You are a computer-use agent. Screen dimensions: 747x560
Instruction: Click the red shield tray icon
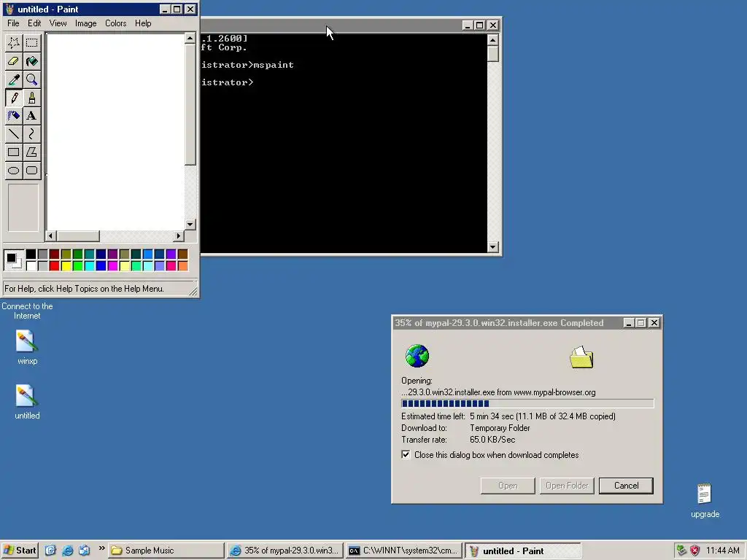[x=695, y=551]
